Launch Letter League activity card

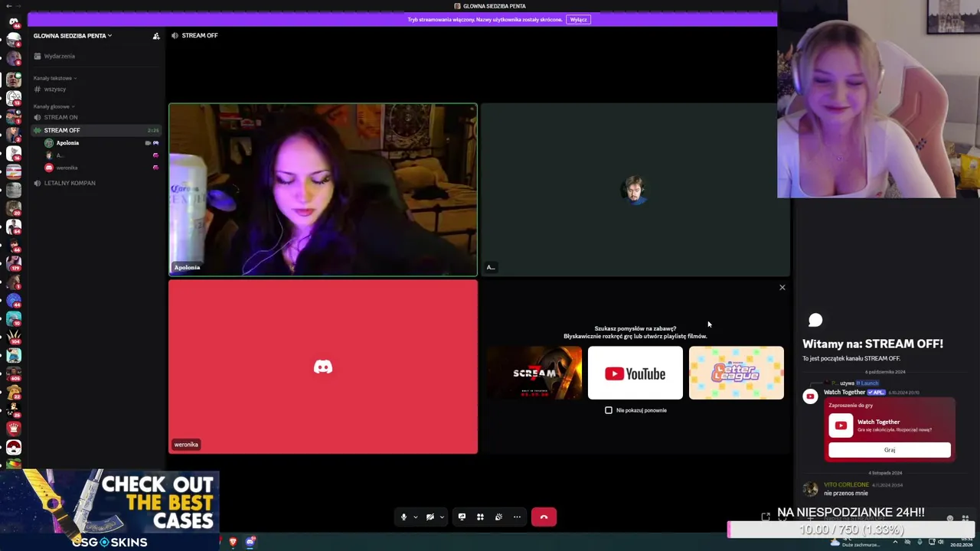[x=736, y=373]
